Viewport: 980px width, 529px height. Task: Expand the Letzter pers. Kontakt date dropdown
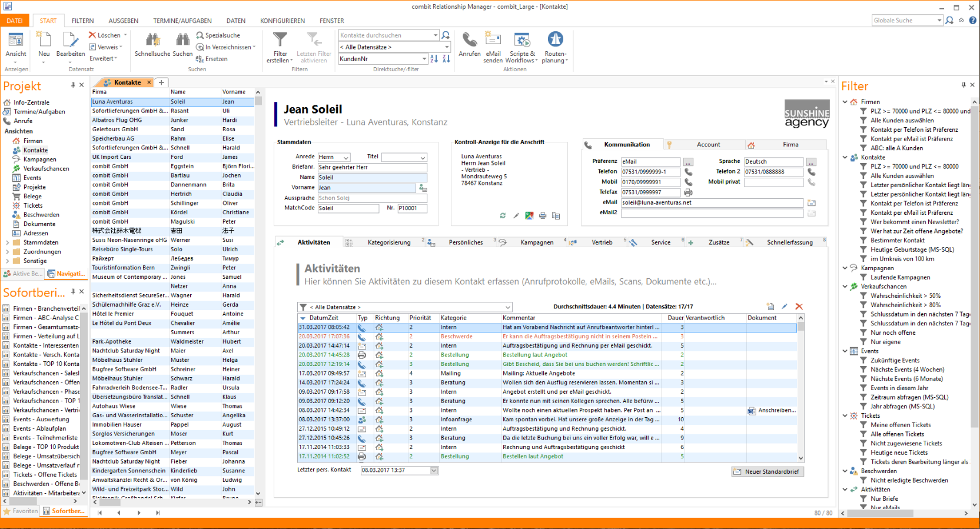coord(434,471)
